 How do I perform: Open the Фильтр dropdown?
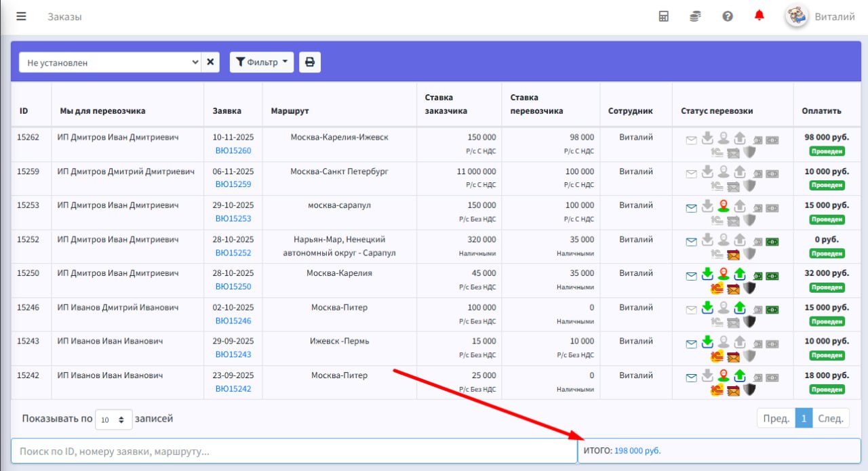[x=262, y=62]
